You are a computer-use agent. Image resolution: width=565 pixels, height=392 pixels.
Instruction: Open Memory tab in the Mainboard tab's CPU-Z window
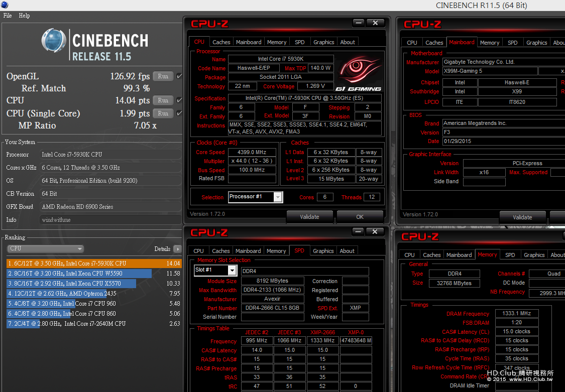[489, 43]
